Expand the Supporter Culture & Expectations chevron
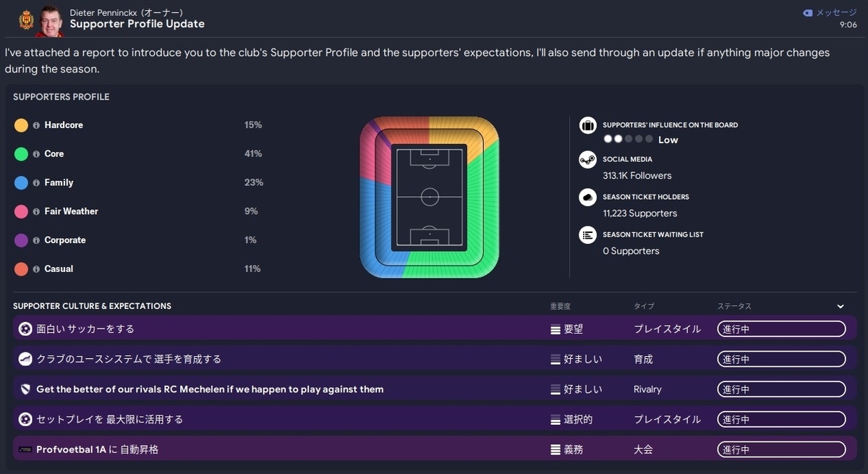This screenshot has height=474, width=868. click(841, 306)
